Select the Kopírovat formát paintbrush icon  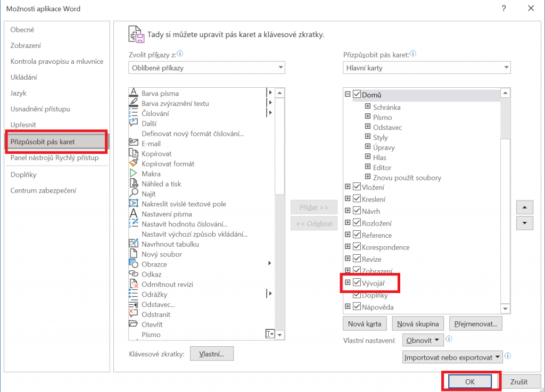[x=134, y=164]
